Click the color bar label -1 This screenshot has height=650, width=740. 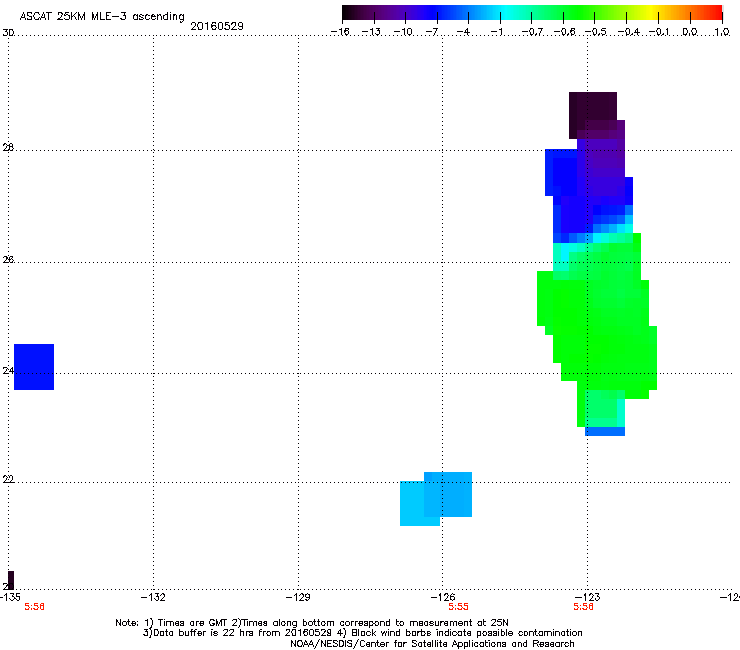click(496, 32)
